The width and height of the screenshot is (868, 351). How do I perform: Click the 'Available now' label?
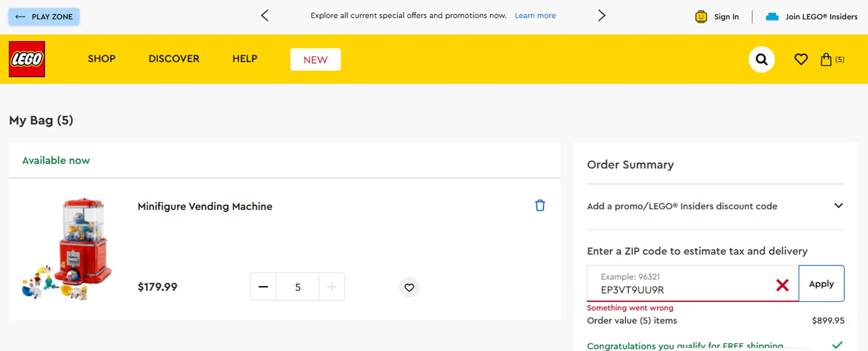(56, 160)
